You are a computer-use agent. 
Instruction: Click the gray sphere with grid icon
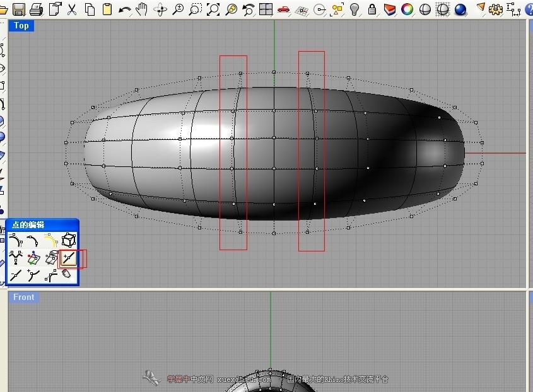(443, 9)
